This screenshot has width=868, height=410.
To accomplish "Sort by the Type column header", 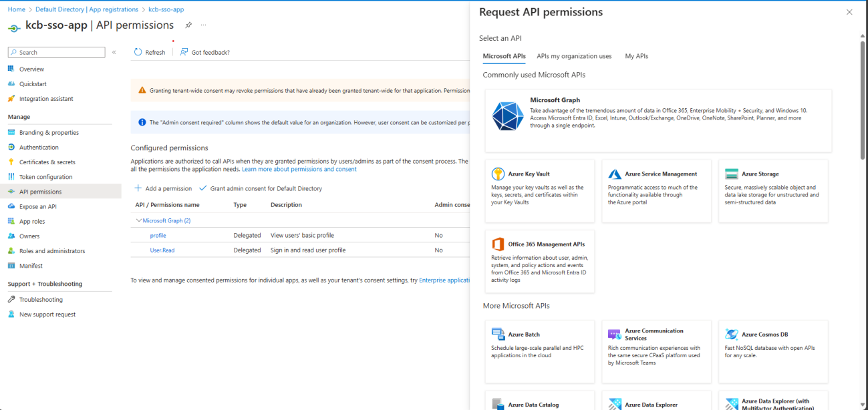I will click(x=240, y=205).
